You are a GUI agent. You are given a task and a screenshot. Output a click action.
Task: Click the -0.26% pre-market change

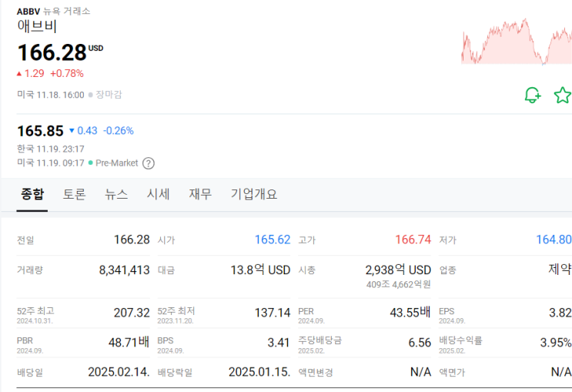119,131
